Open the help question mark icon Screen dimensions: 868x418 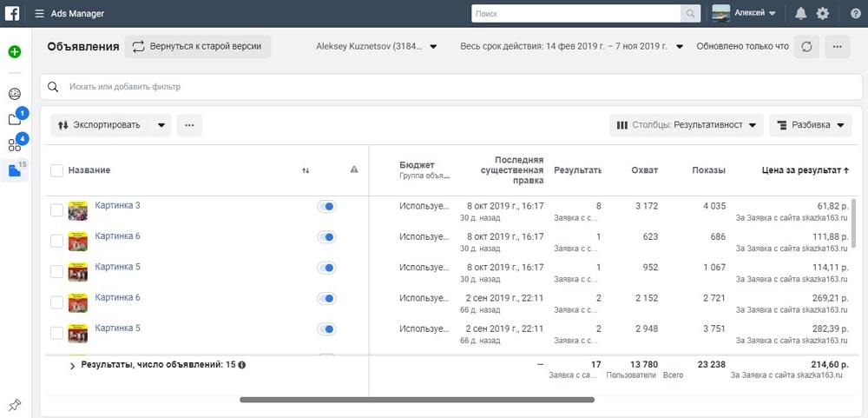point(855,14)
